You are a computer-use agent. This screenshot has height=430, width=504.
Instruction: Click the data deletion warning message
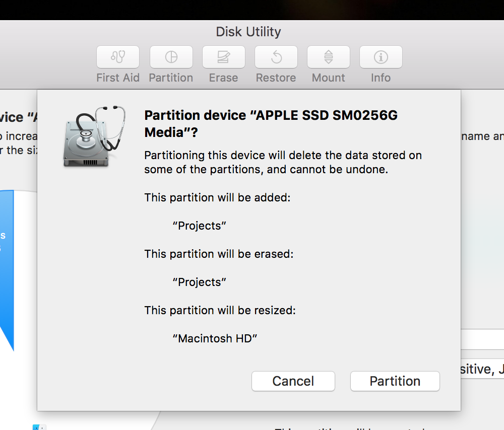283,162
